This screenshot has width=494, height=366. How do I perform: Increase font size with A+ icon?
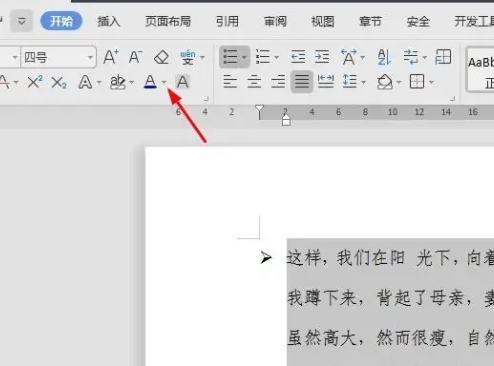(x=111, y=57)
